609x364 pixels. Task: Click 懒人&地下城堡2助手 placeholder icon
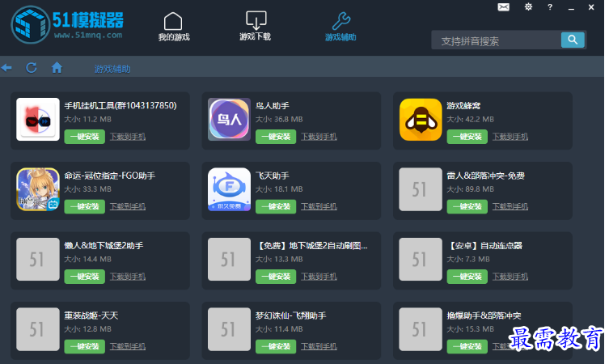(x=38, y=259)
